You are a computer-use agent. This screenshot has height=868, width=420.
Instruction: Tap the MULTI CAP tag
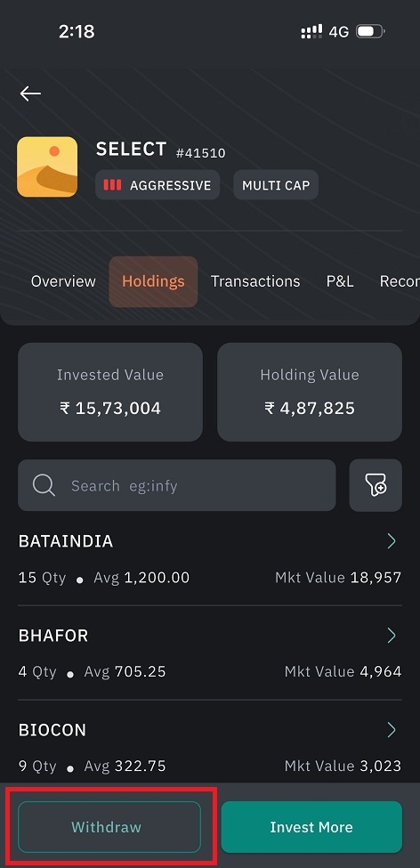[x=276, y=185]
